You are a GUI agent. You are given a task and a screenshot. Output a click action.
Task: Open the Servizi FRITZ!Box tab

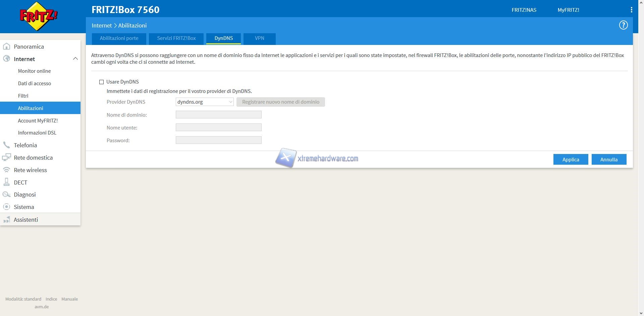click(x=176, y=38)
